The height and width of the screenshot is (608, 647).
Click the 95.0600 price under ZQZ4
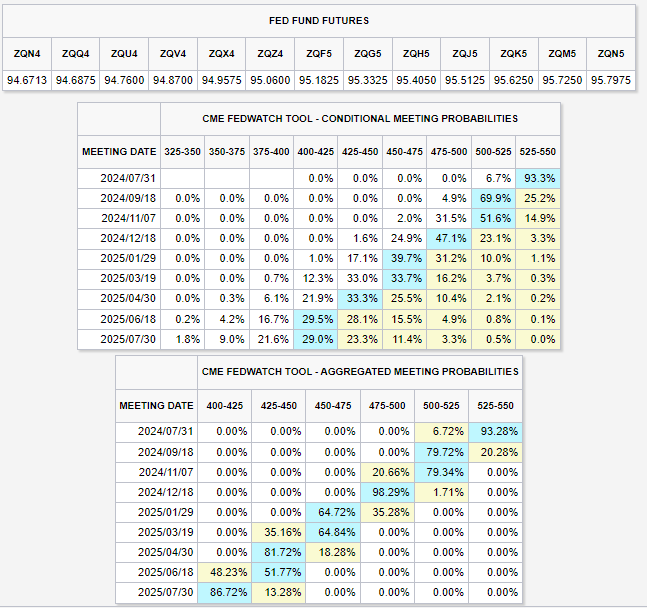[x=270, y=80]
